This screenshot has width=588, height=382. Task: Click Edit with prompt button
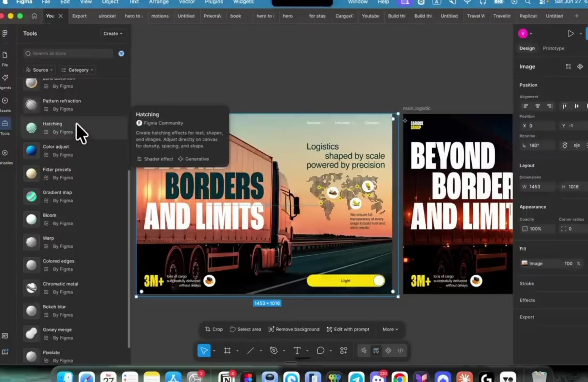(x=348, y=329)
